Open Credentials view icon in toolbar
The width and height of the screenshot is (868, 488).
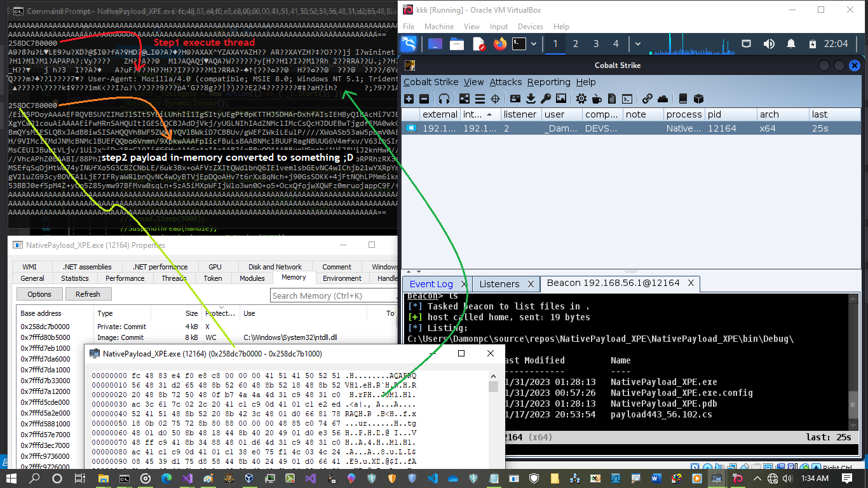pyautogui.click(x=515, y=98)
